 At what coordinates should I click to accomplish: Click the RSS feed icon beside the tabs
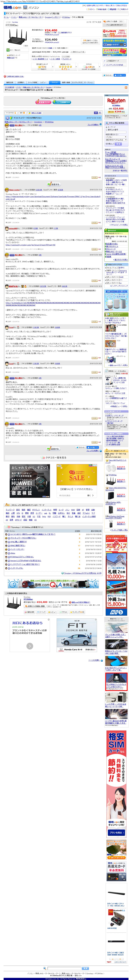click(x=126, y=87)
